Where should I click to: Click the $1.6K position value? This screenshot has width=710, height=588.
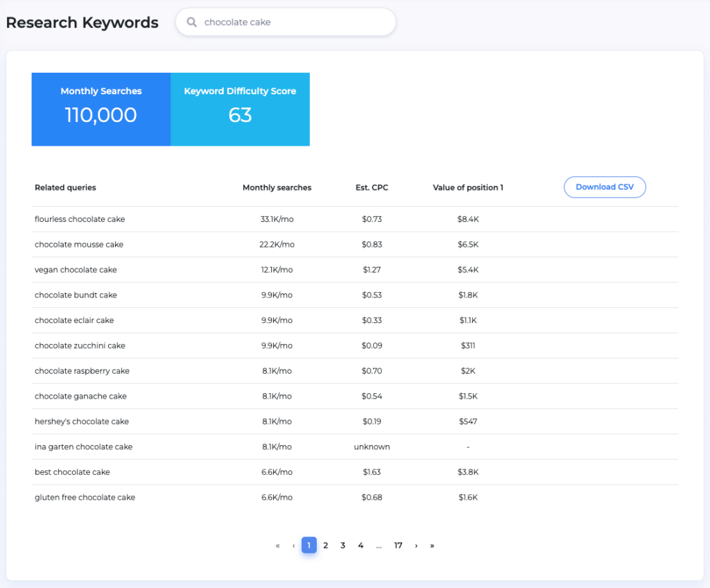click(468, 497)
